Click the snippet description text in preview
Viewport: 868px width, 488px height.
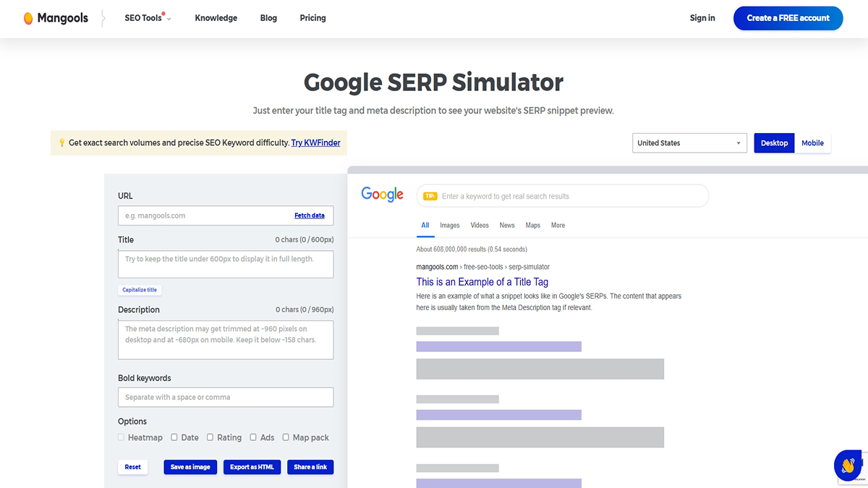549,301
